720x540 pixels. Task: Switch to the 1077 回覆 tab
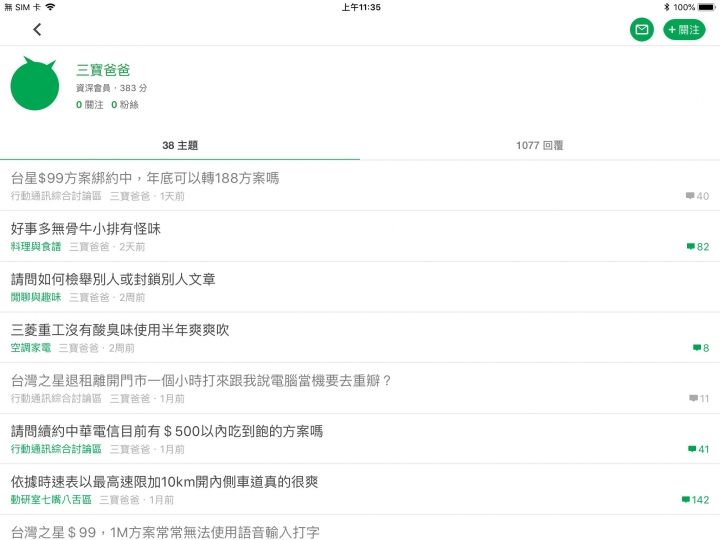pyautogui.click(x=540, y=146)
